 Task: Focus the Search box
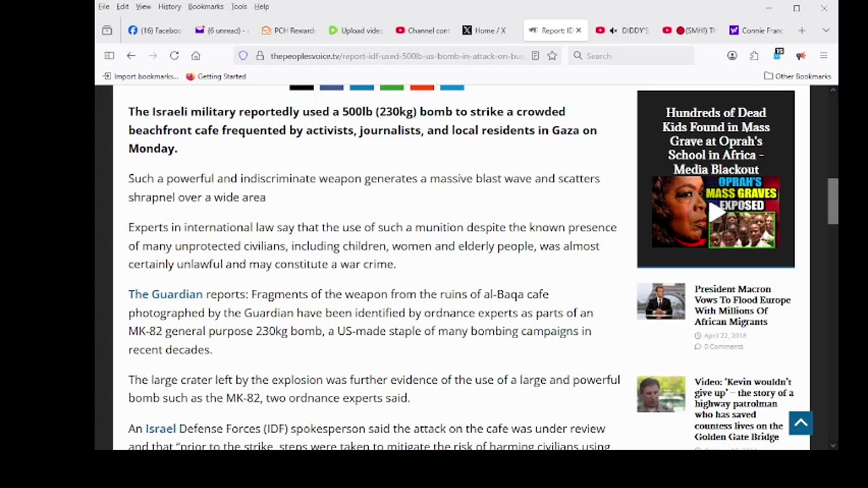coord(631,56)
